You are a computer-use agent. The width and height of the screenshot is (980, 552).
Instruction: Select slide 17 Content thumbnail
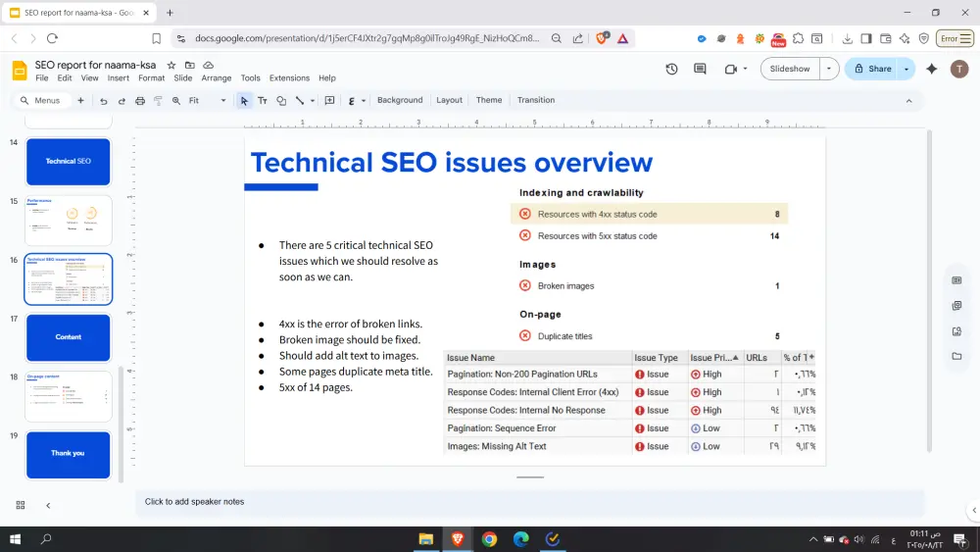[x=69, y=337]
